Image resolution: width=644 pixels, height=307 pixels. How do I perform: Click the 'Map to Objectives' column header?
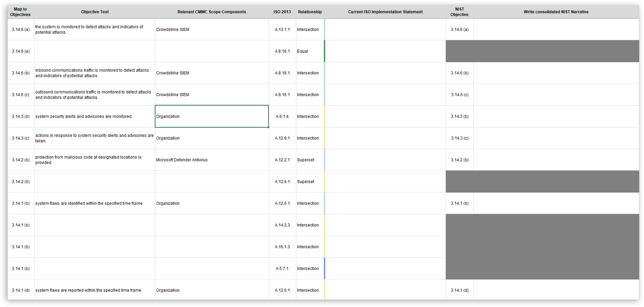coord(21,12)
